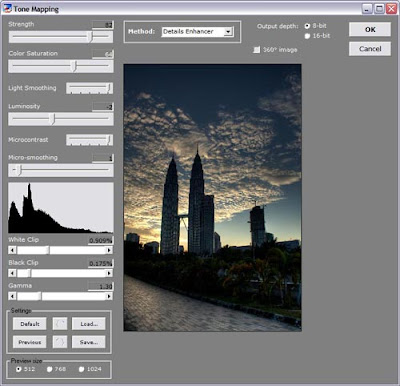Close the Tone Mapping window
400x386 pixels.
coord(391,9)
